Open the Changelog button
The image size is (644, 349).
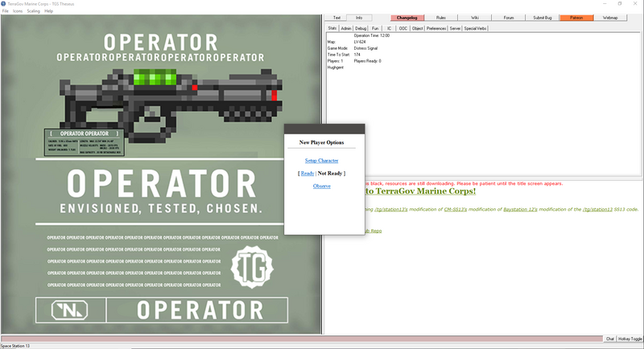click(x=407, y=18)
